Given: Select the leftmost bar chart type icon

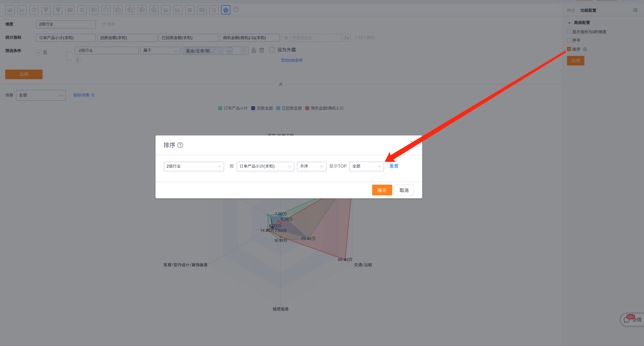Looking at the screenshot, I should tap(10, 10).
